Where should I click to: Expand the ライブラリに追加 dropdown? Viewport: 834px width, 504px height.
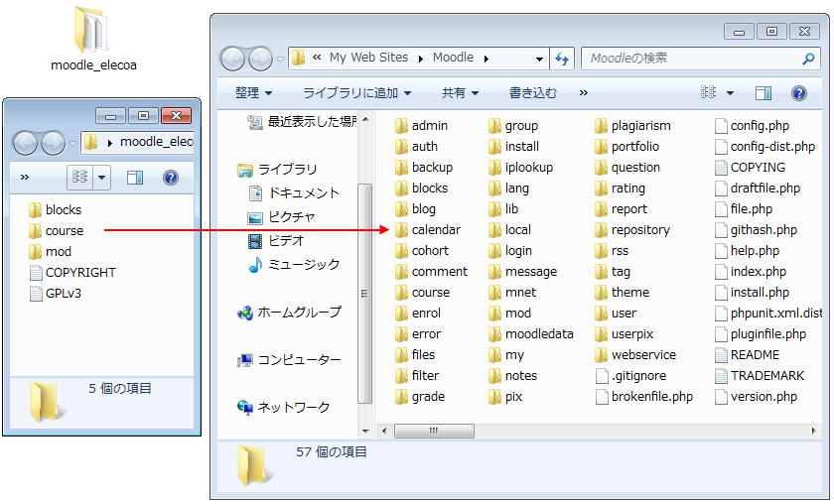[356, 93]
